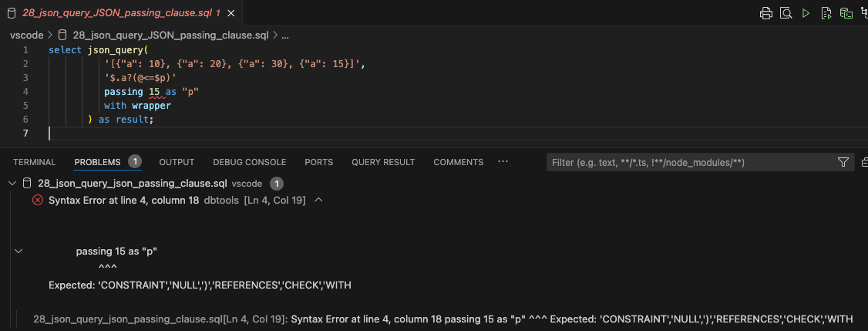Collapse the Syntax Error message details chevron
868x331 pixels.
pos(318,200)
